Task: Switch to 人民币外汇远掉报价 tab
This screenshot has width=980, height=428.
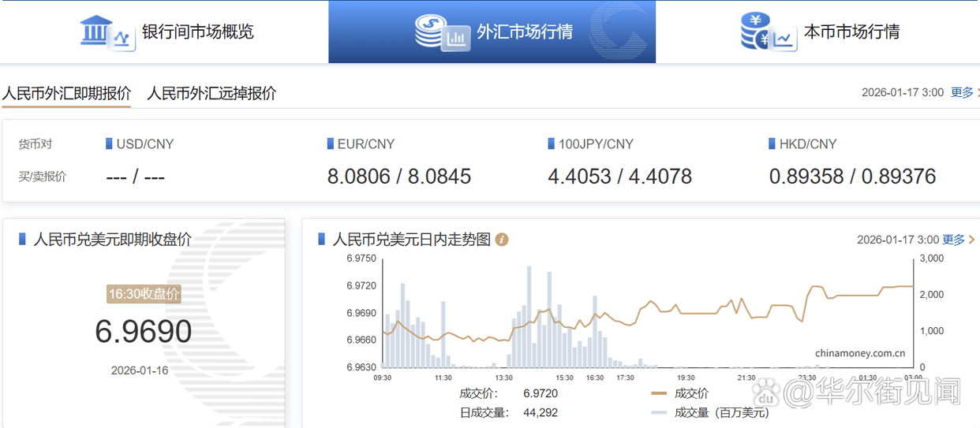Action: [x=211, y=93]
